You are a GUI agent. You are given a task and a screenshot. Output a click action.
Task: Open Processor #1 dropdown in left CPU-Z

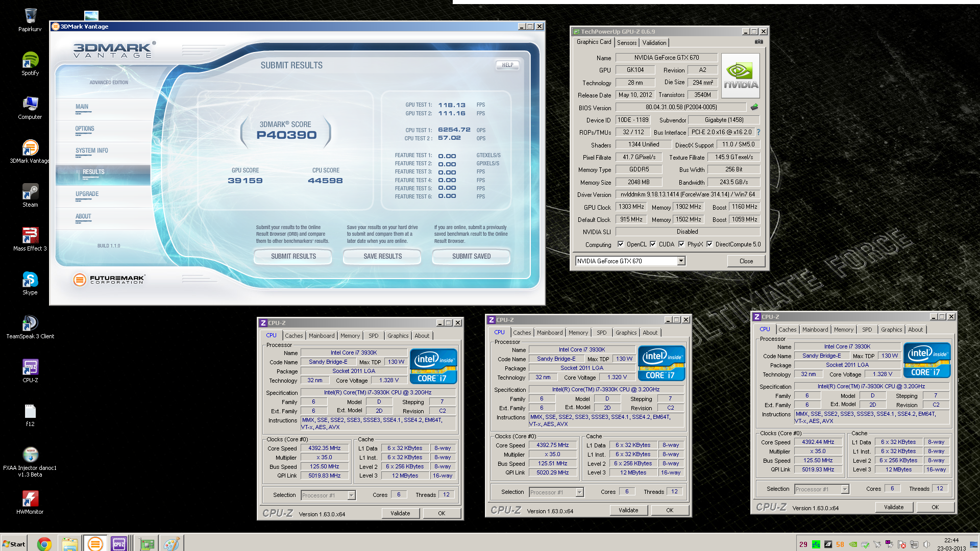(351, 495)
